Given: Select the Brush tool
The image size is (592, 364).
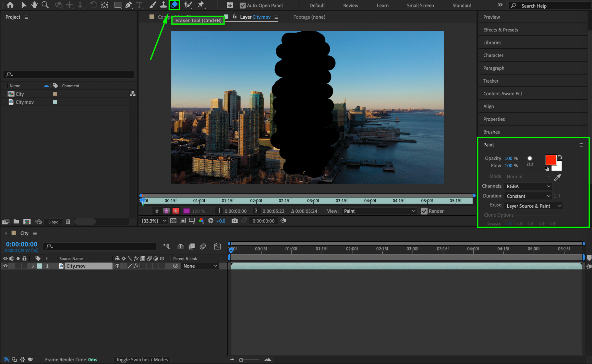Looking at the screenshot, I should 153,5.
